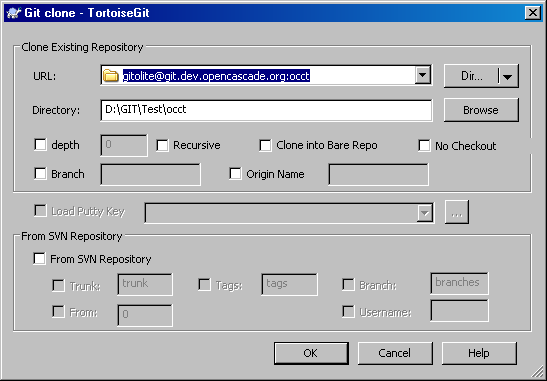Click the tags text field
This screenshot has height=381, width=547.
[x=289, y=284]
